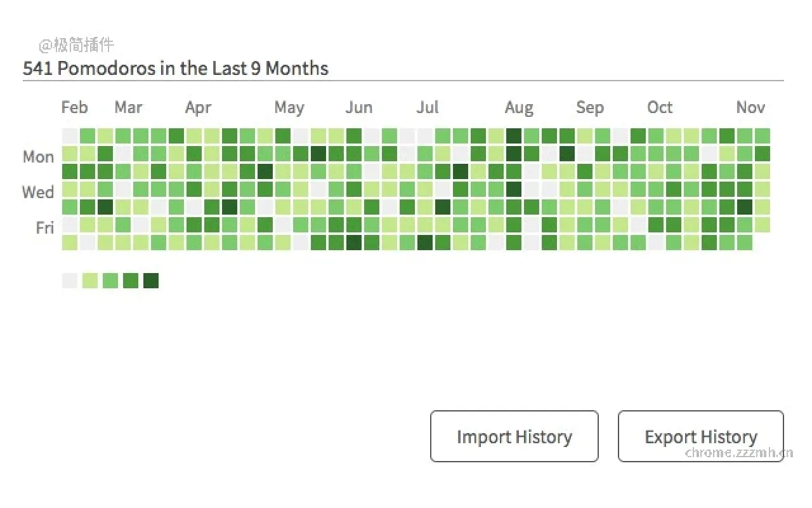Click the Import History button

tap(514, 436)
